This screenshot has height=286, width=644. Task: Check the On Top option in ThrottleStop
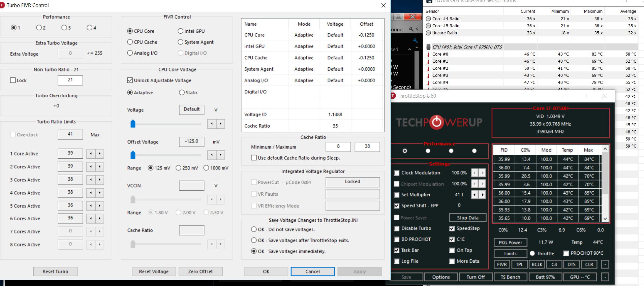click(452, 250)
